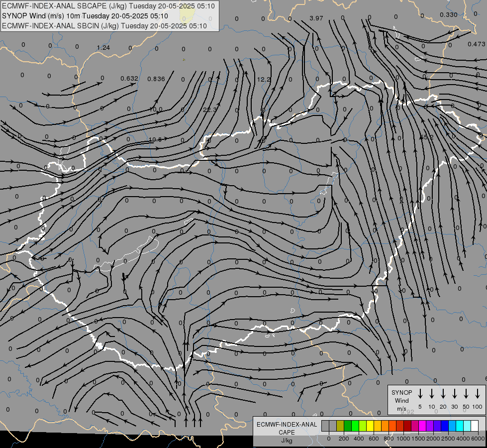The height and width of the screenshot is (448, 487).
Task: Click the ECMWF-INDEX-ANAL CAPE legend label
Action: point(287,429)
